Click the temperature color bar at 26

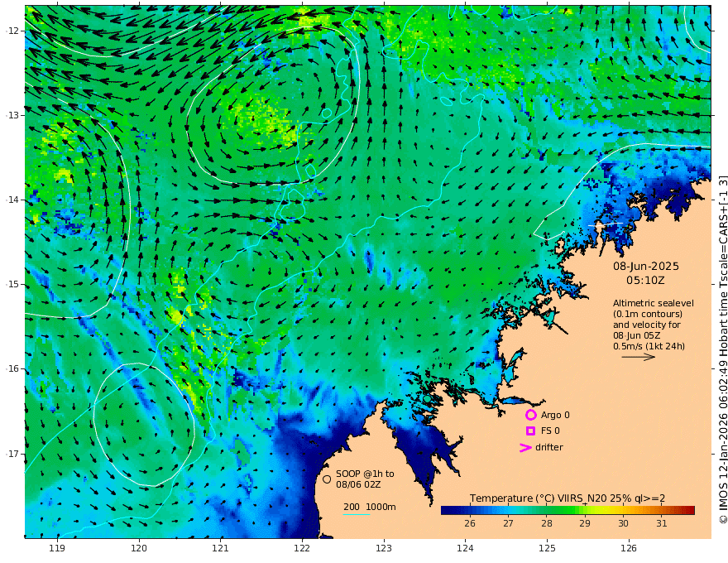pos(470,511)
